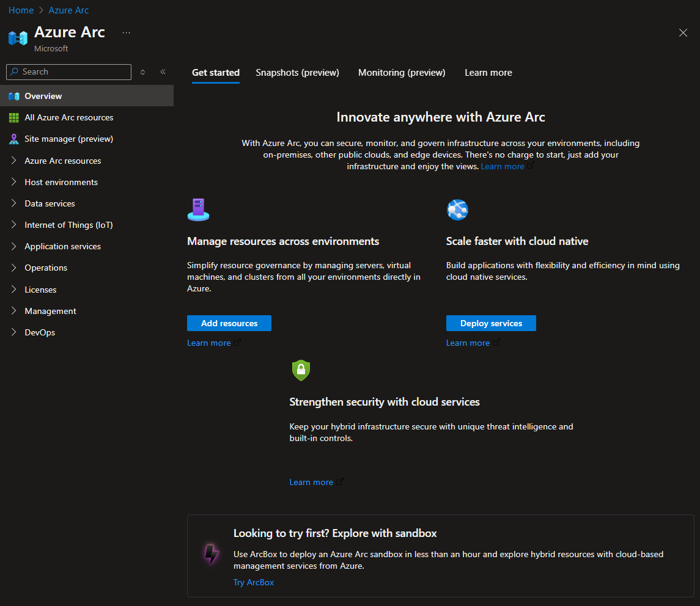Click the Site manager pin icon
The width and height of the screenshot is (700, 606).
14,139
